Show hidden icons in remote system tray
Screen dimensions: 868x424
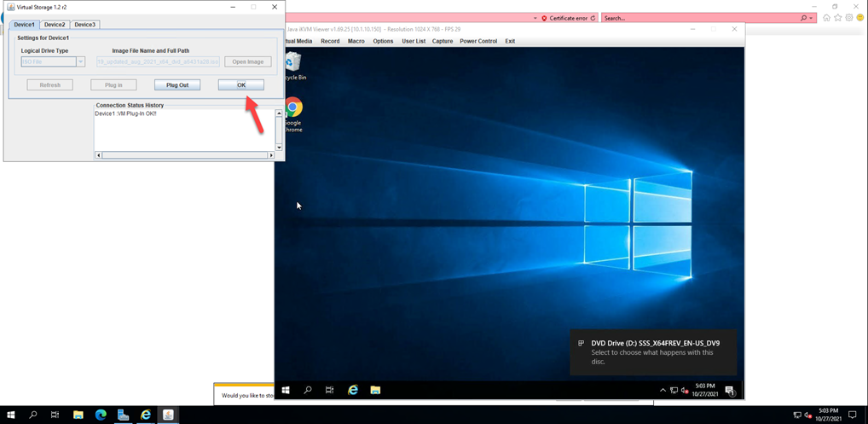663,391
